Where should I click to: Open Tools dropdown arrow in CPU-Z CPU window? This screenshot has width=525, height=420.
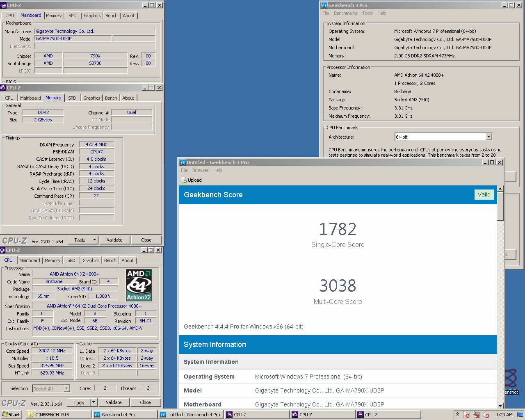94,402
